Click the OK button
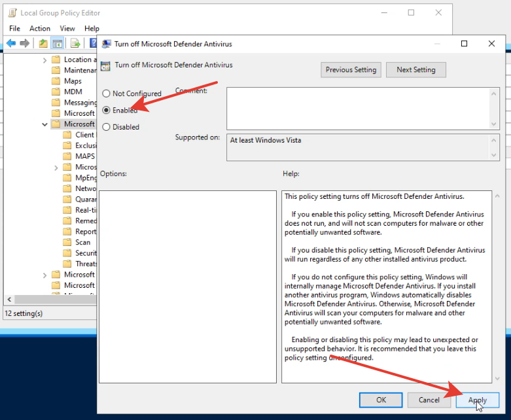 click(381, 400)
